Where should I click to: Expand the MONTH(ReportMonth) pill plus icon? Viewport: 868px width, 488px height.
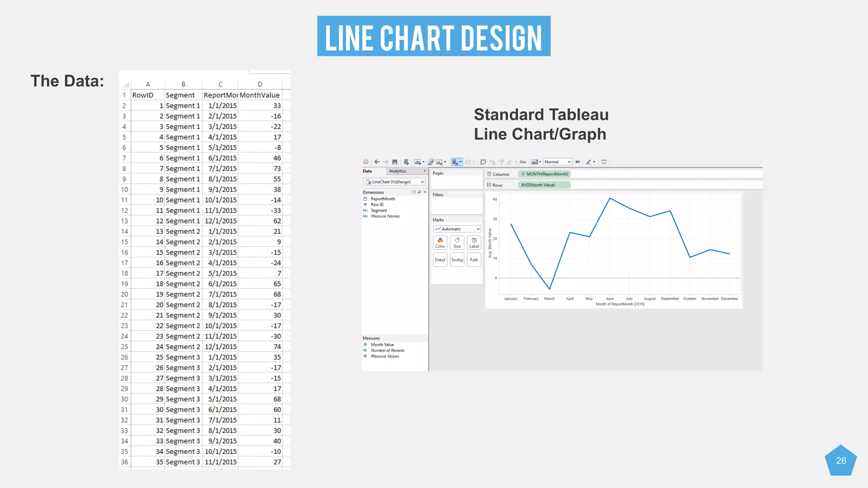pyautogui.click(x=523, y=174)
